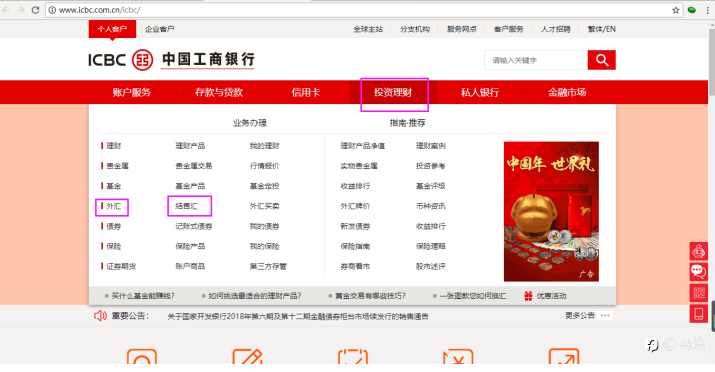Screen dimensions: 715x372
Task: Open 服务网点 top link
Action: pyautogui.click(x=462, y=29)
